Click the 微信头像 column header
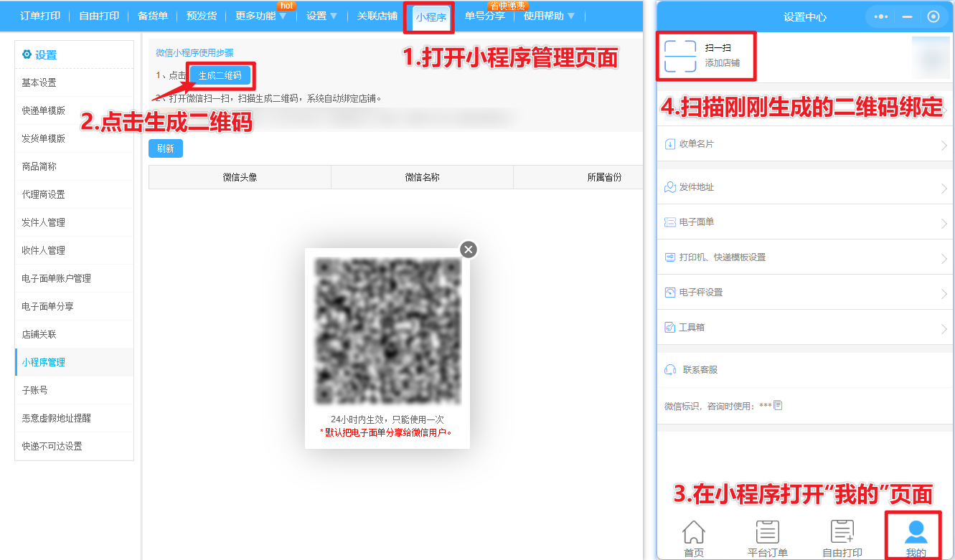This screenshot has height=560, width=955. click(240, 177)
